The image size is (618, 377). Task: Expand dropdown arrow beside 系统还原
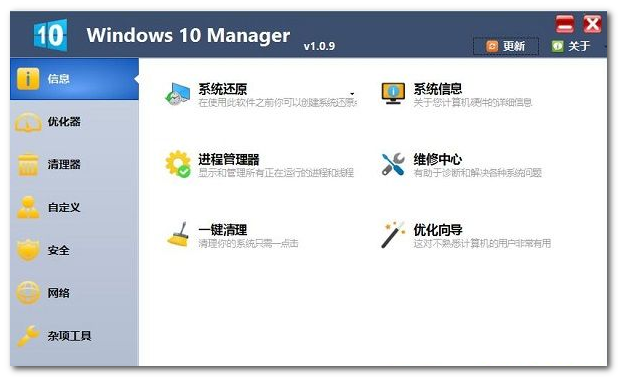tap(352, 94)
